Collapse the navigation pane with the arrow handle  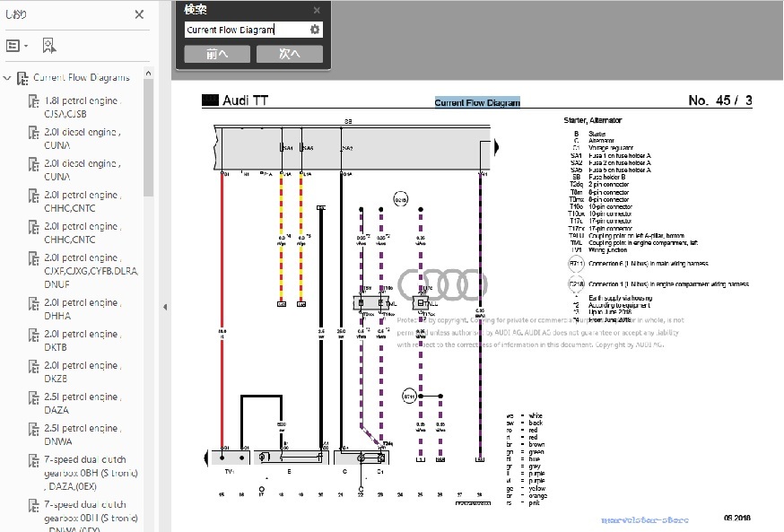164,307
